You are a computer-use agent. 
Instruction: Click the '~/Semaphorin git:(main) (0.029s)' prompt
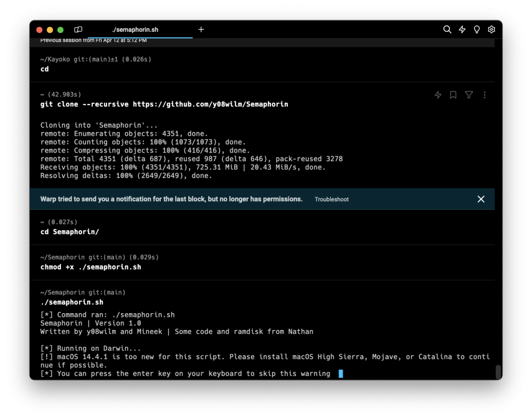pyautogui.click(x=100, y=257)
